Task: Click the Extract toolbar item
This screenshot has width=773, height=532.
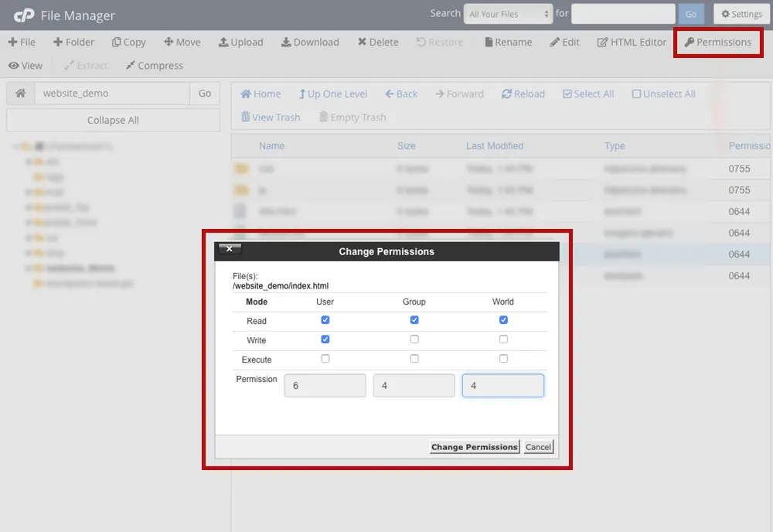Action: pos(86,65)
